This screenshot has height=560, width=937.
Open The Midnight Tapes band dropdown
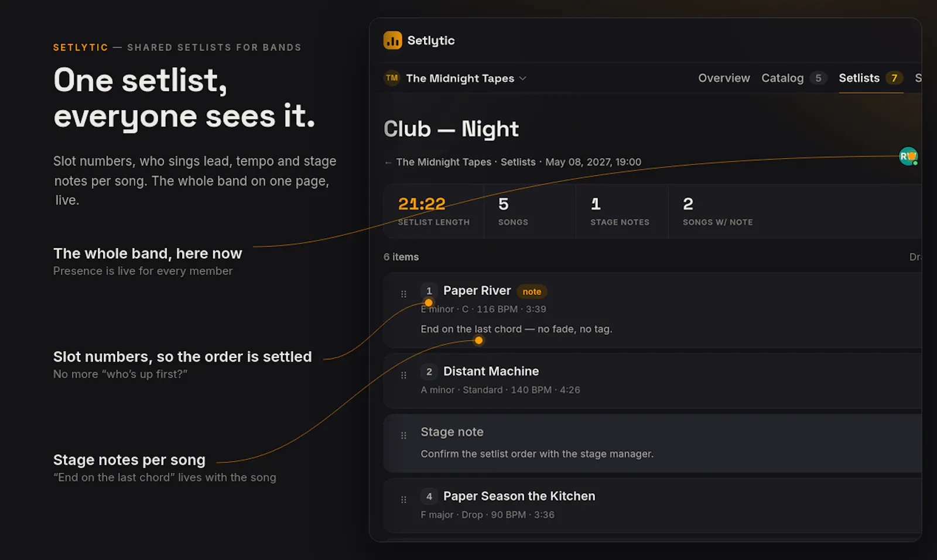point(466,78)
